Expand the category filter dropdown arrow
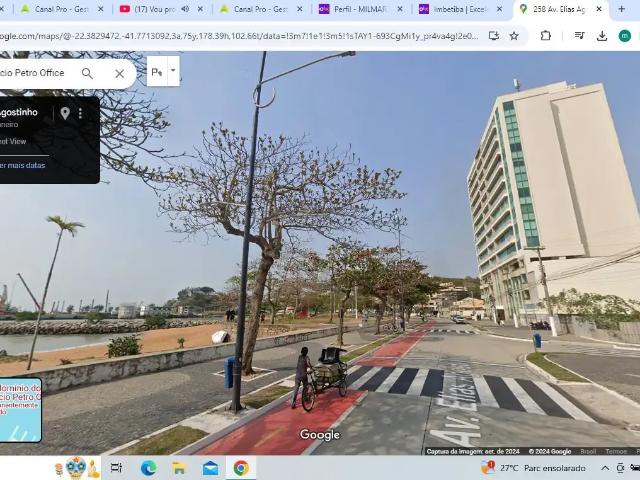Screen dimensions: 640x480 173,71
